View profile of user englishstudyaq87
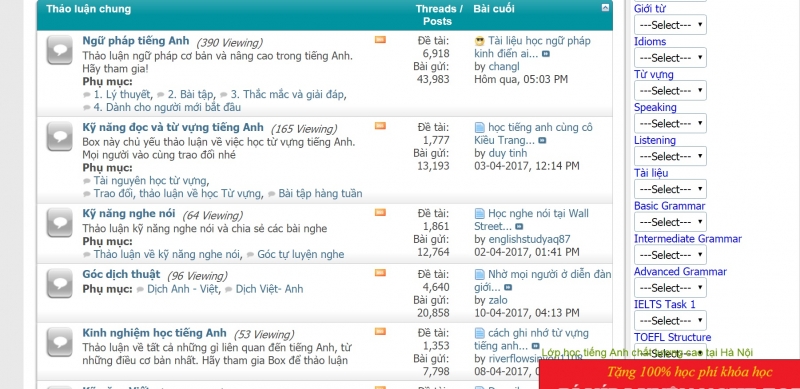The width and height of the screenshot is (800, 389). coord(530,239)
